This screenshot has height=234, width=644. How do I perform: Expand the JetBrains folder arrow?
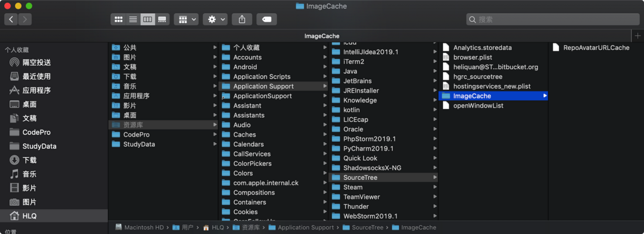435,81
